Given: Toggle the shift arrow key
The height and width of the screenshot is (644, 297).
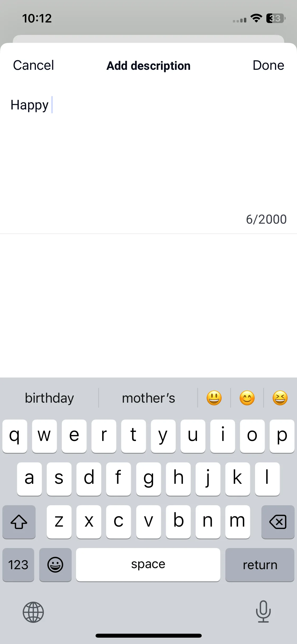Looking at the screenshot, I should point(19,522).
